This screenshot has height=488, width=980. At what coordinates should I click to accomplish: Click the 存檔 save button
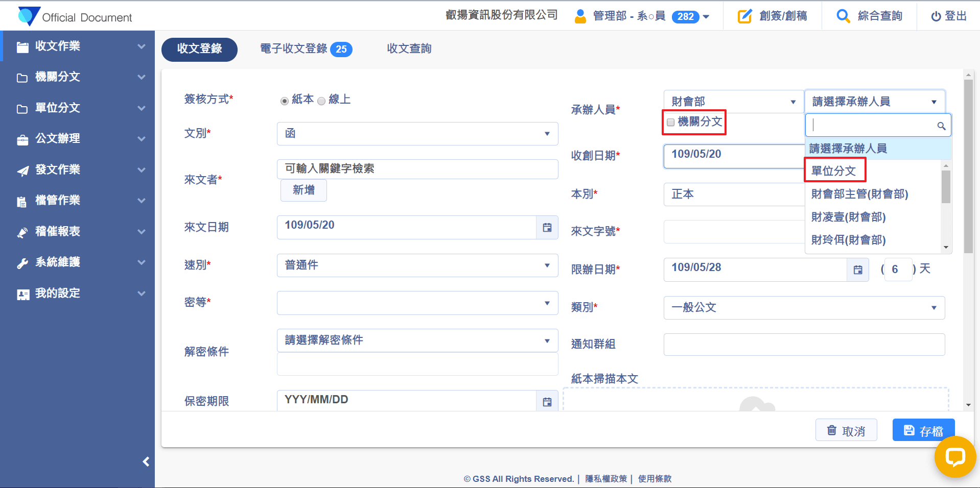(x=923, y=431)
